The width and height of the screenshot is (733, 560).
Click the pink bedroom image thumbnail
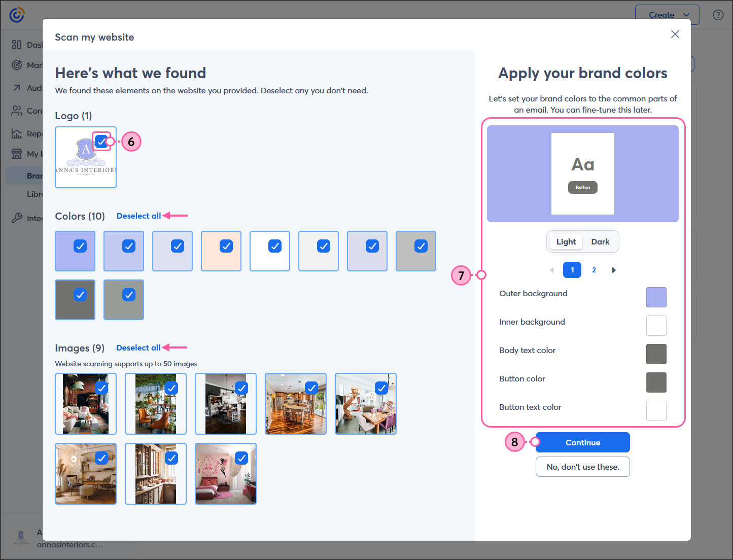tap(225, 474)
